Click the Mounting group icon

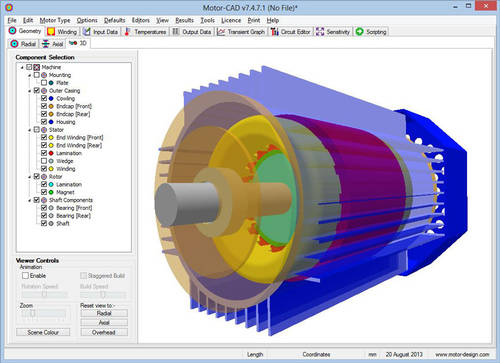(x=44, y=75)
